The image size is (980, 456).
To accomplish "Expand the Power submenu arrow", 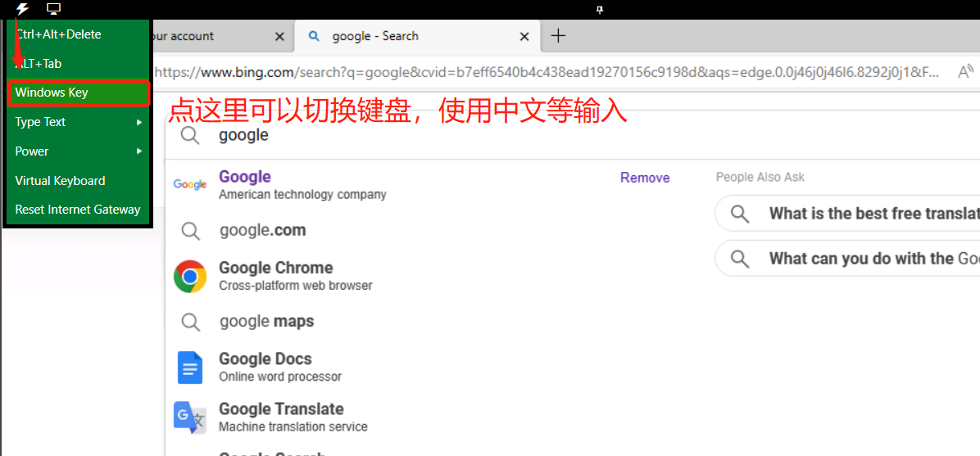I will 139,151.
